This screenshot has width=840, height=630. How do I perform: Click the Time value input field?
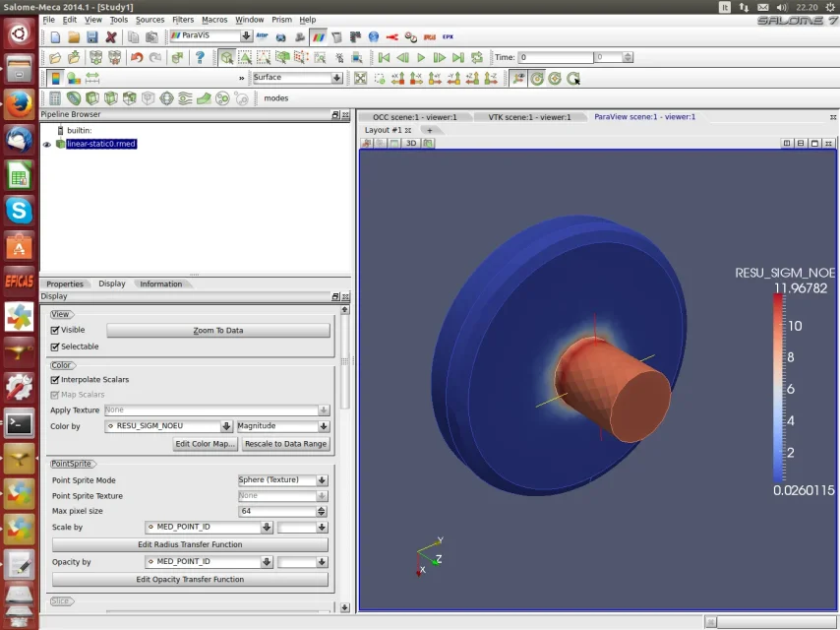[x=556, y=57]
